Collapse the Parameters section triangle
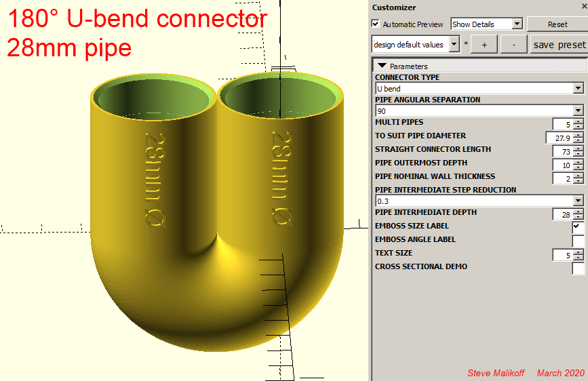Screen dimensions: 588x381 click(x=382, y=66)
